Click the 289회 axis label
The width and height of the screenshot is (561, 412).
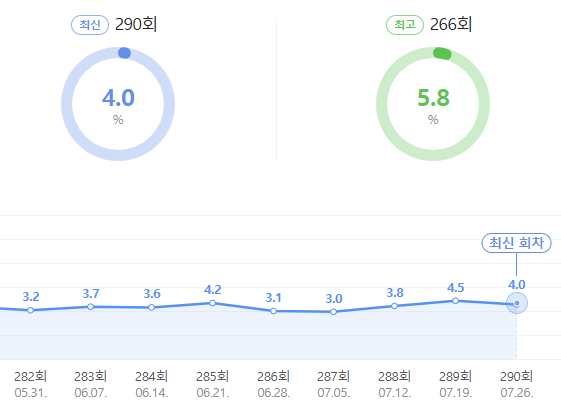(x=455, y=376)
